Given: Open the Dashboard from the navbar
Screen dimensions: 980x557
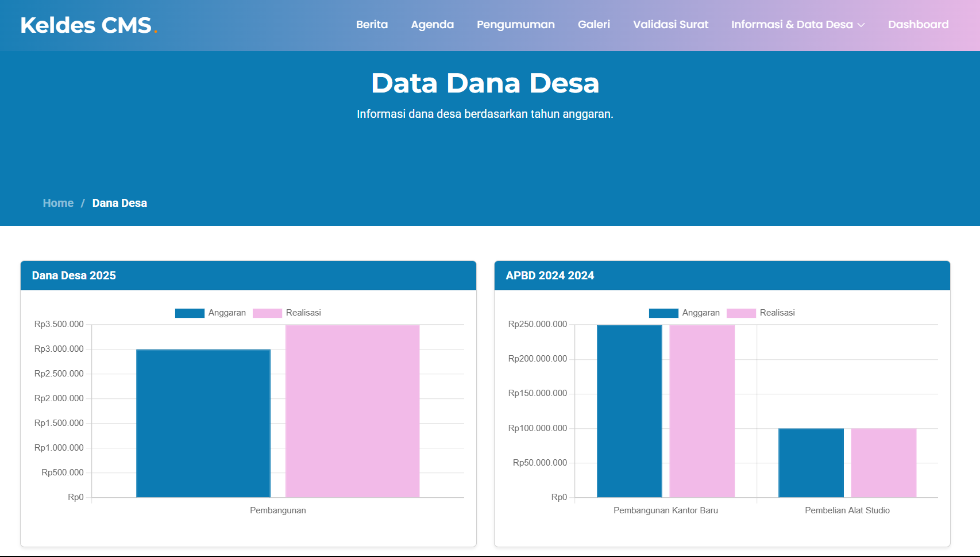Looking at the screenshot, I should coord(918,25).
